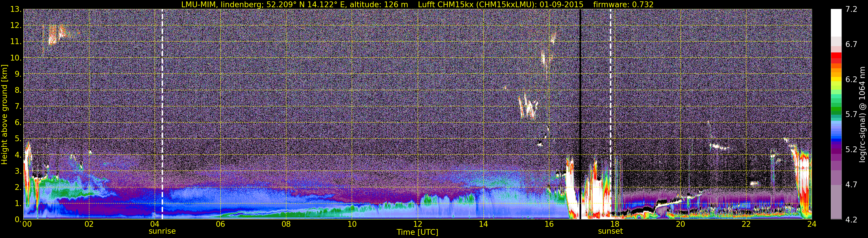Click the height axis tick label 5
This screenshot has height=238, width=868.
pos(18,139)
